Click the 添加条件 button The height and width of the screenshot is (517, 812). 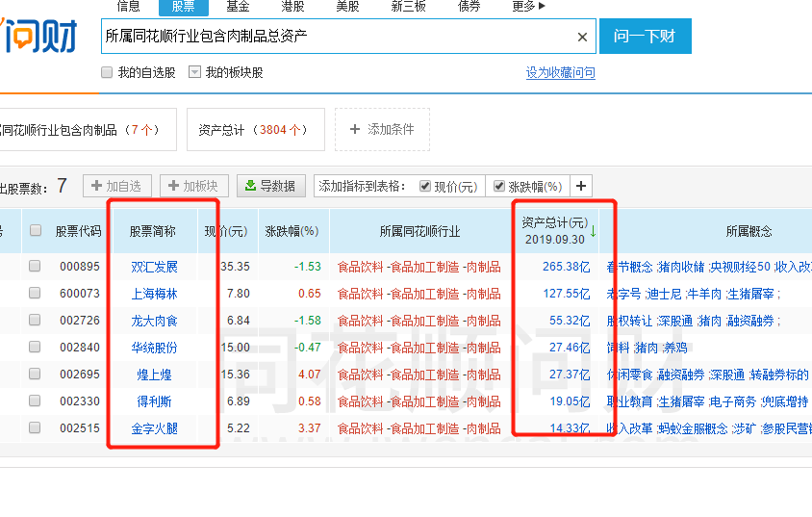point(382,130)
